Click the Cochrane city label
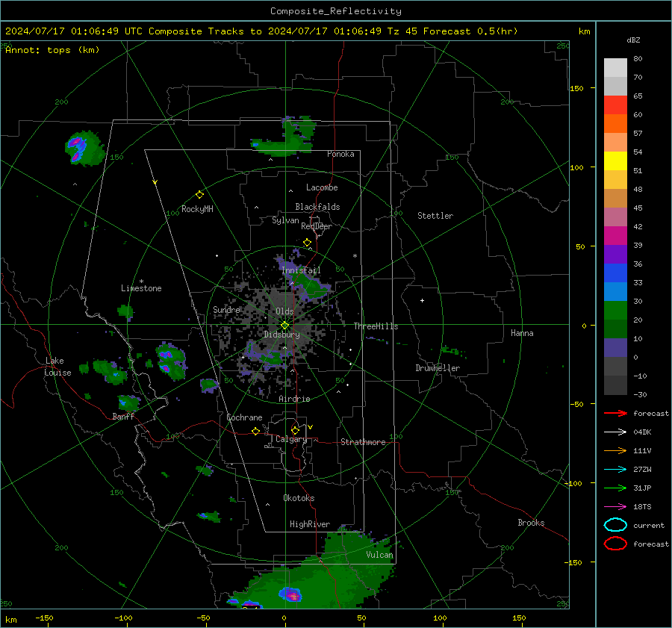Image resolution: width=672 pixels, height=628 pixels. point(244,417)
